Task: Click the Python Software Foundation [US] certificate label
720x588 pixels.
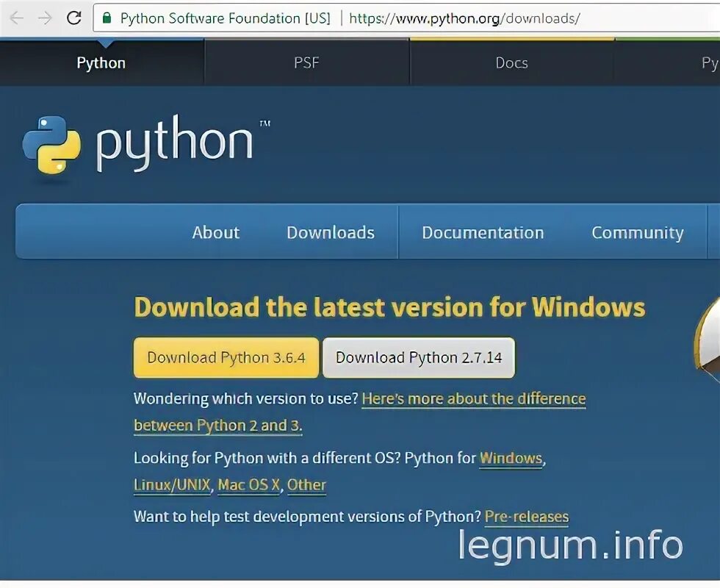Action: tap(225, 18)
